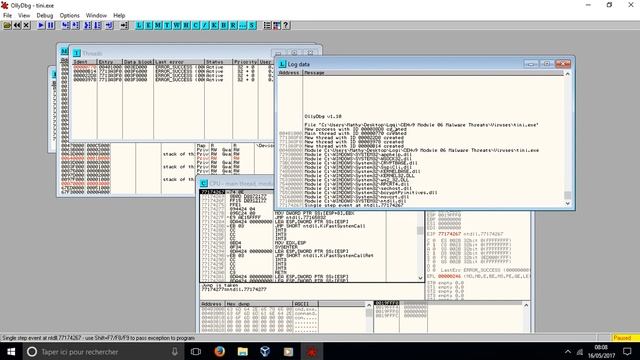Open the Help menu
The height and width of the screenshot is (360, 640).
119,16
